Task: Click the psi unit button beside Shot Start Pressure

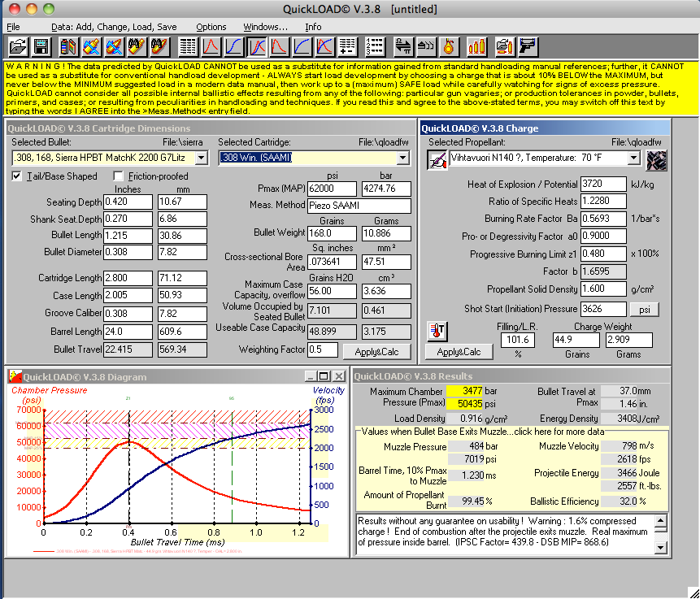Action: (644, 310)
